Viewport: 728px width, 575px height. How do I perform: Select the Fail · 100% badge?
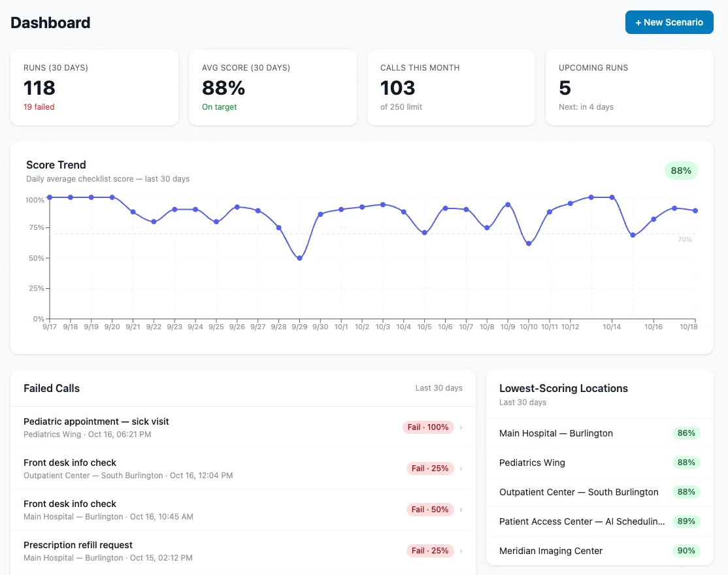point(427,427)
